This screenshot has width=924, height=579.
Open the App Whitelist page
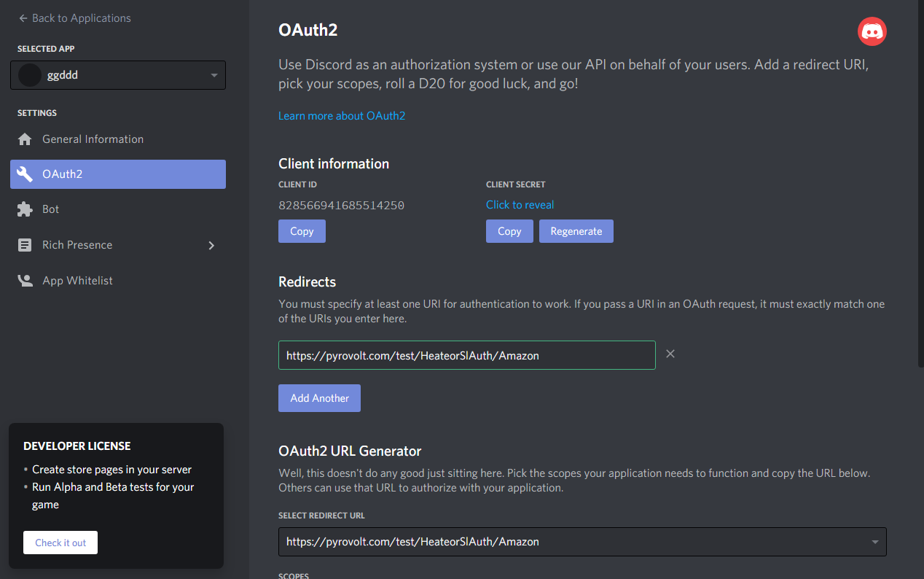click(77, 281)
